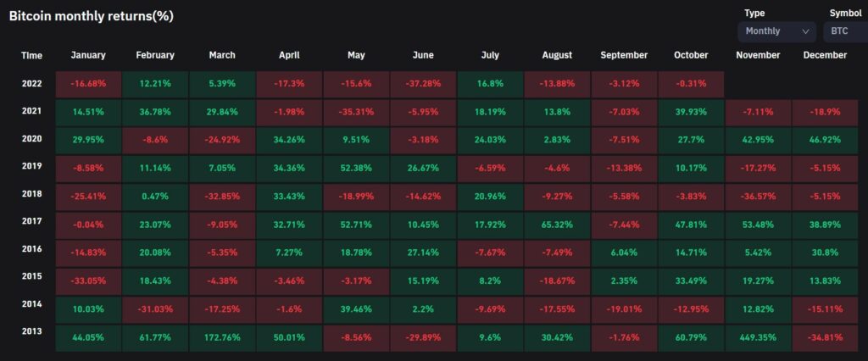Click the -35.31% May 2021 cell
This screenshot has height=361, width=868.
pos(356,112)
